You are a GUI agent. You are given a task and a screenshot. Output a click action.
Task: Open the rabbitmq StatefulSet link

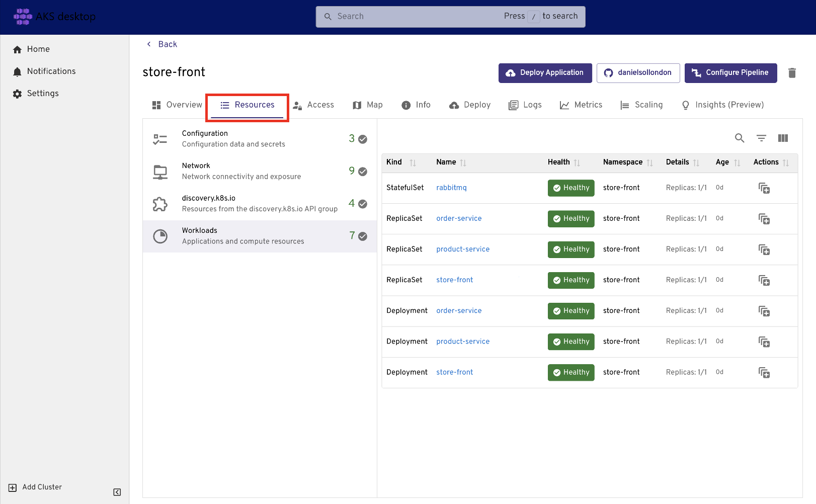pos(451,188)
